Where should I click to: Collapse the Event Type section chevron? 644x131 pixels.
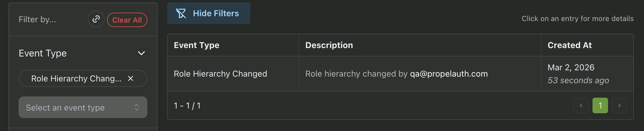[x=141, y=53]
